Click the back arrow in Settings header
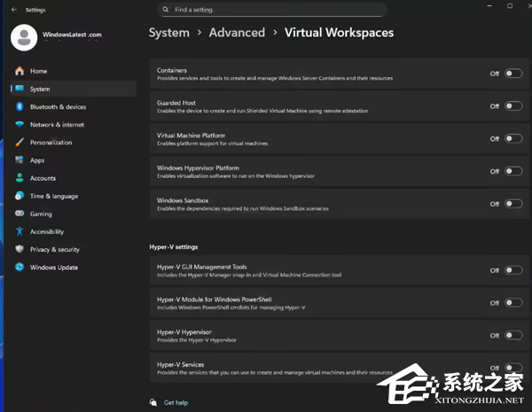The height and width of the screenshot is (412, 532). coord(14,10)
